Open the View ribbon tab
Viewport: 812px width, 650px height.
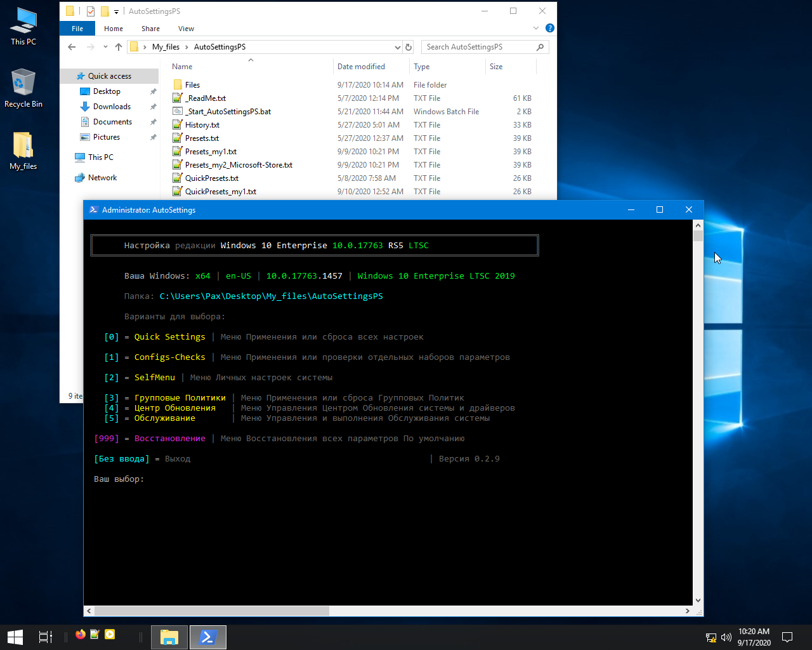point(186,29)
